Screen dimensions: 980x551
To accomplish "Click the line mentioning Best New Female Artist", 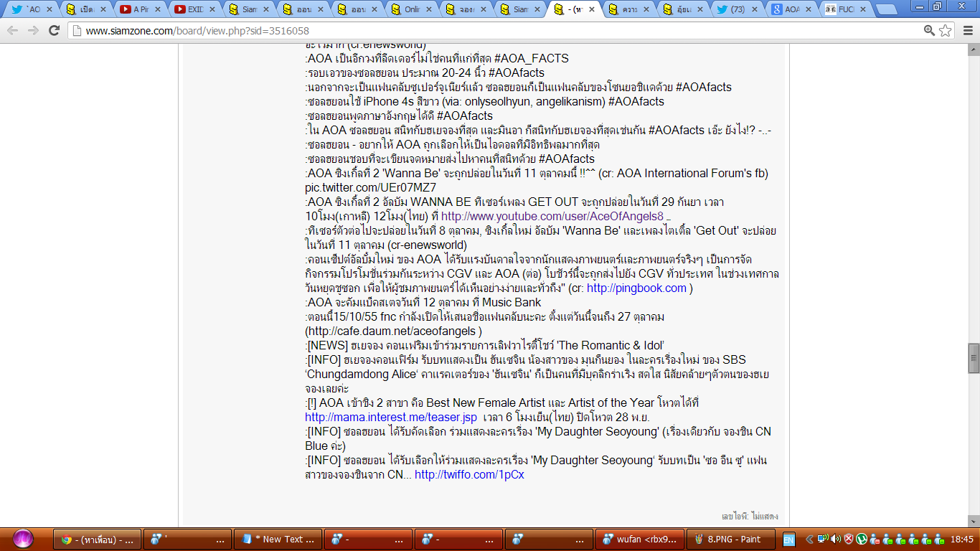I will 501,402.
